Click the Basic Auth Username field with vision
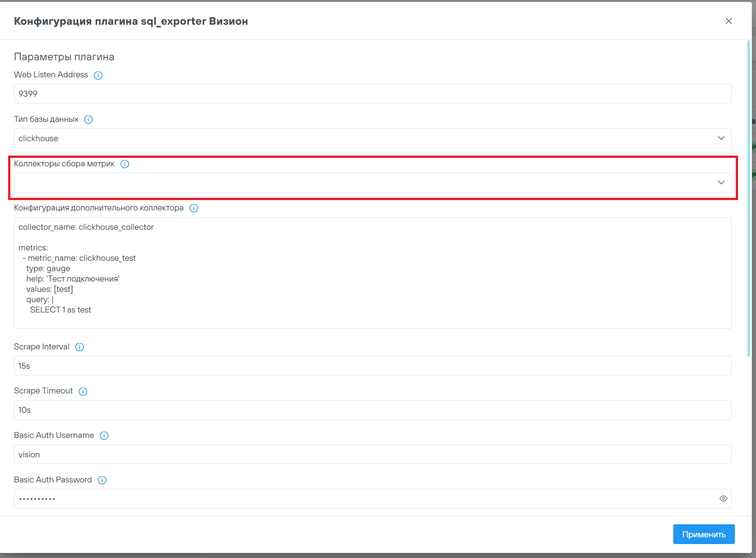 click(372, 455)
